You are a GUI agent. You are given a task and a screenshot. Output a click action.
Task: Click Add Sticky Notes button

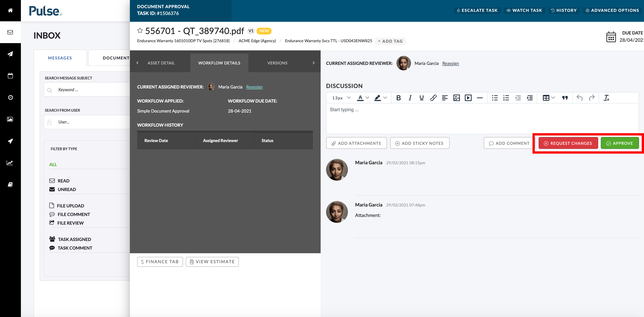(x=419, y=143)
